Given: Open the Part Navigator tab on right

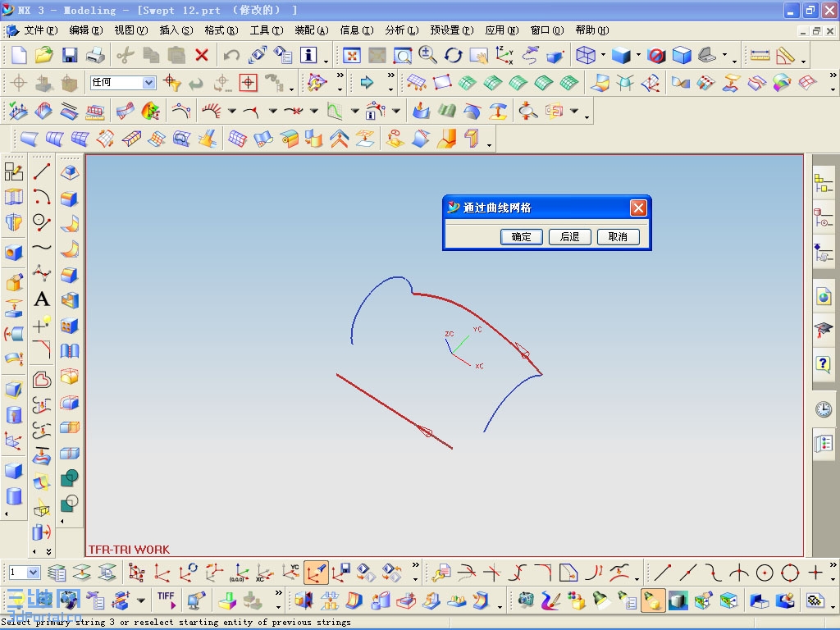Looking at the screenshot, I should (824, 218).
